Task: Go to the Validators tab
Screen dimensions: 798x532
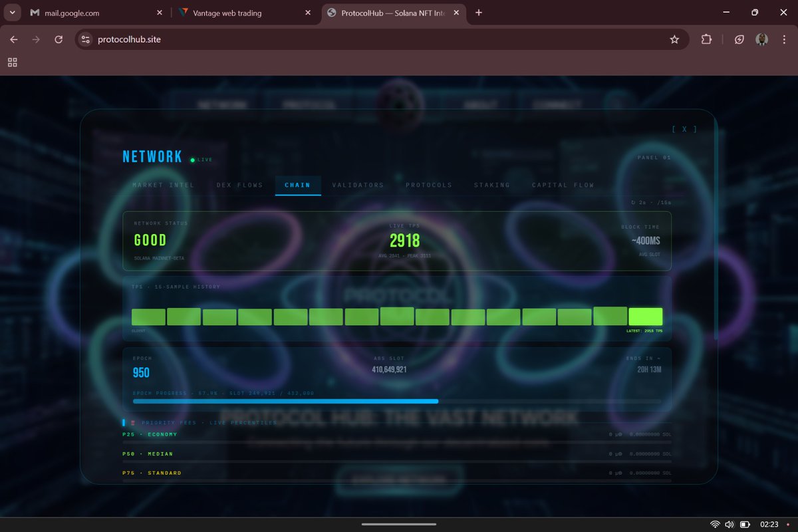Action: pyautogui.click(x=358, y=185)
